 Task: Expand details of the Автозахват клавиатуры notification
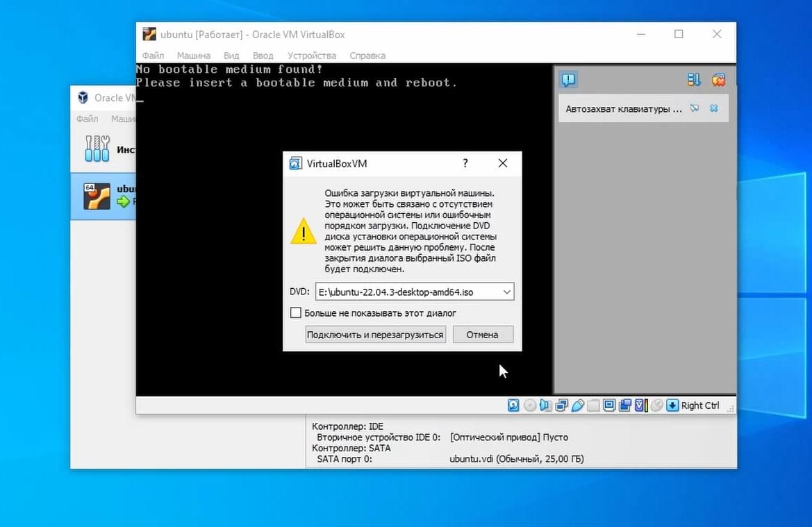click(695, 108)
